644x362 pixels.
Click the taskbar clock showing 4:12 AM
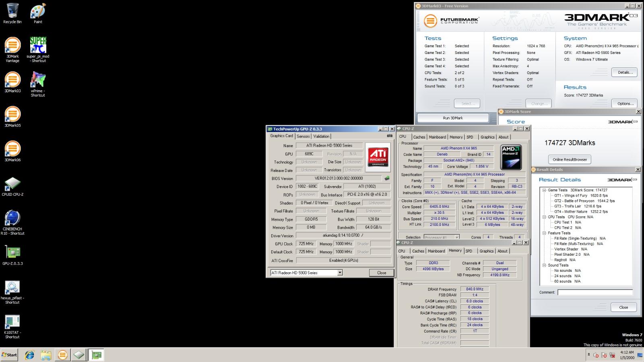[627, 355]
